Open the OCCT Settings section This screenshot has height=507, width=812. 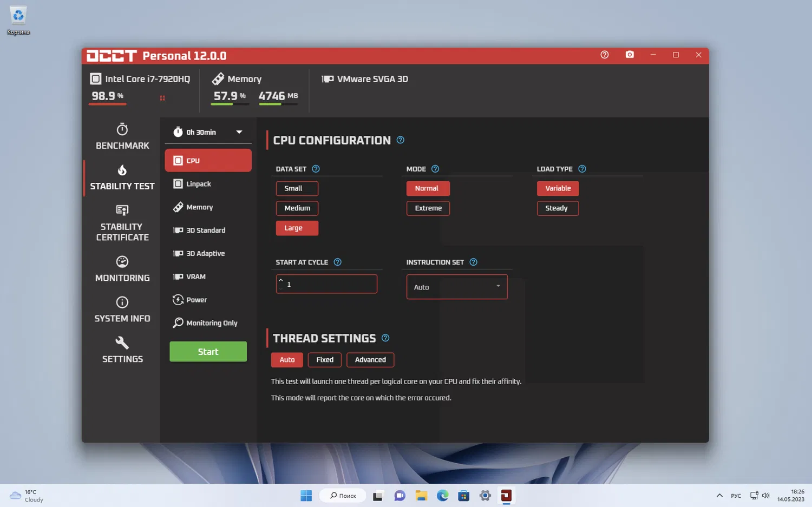pos(122,351)
